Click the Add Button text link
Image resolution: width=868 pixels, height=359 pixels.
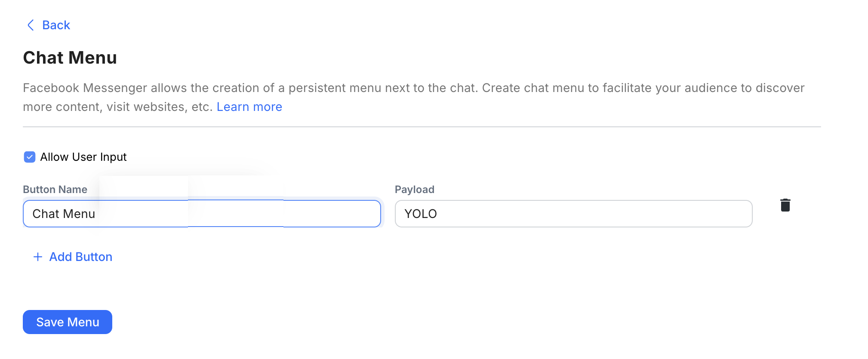click(x=81, y=257)
